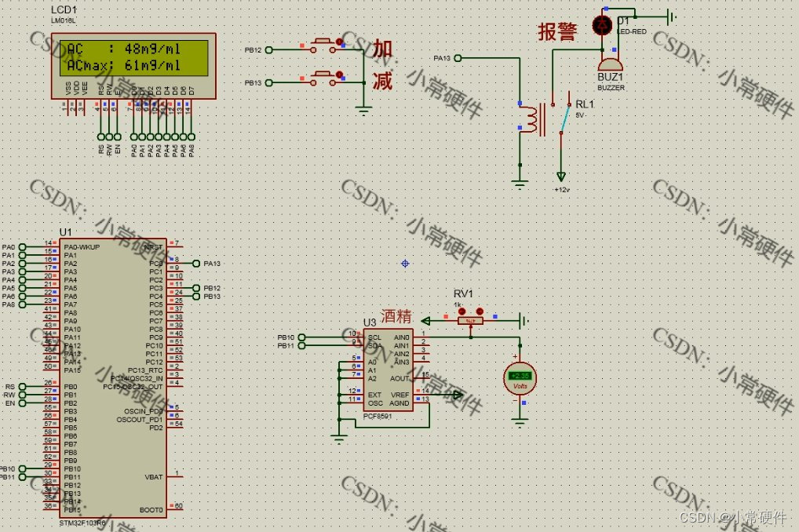Viewport: 799px width, 532px height.
Task: Select the PB13 terminal beside the 减 button
Action: (269, 82)
